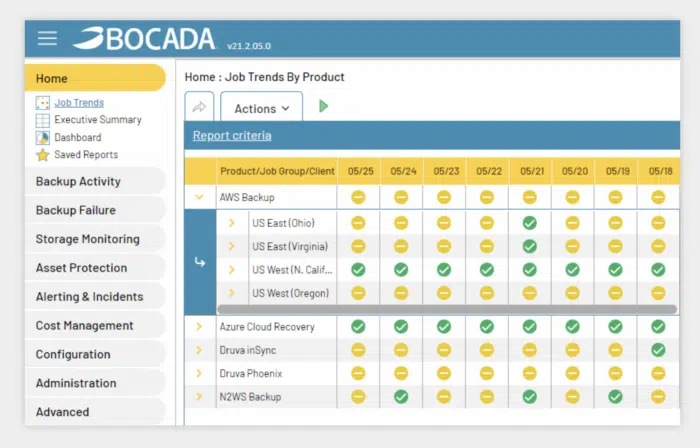Expand the Azure Cloud Recovery row

tap(199, 327)
